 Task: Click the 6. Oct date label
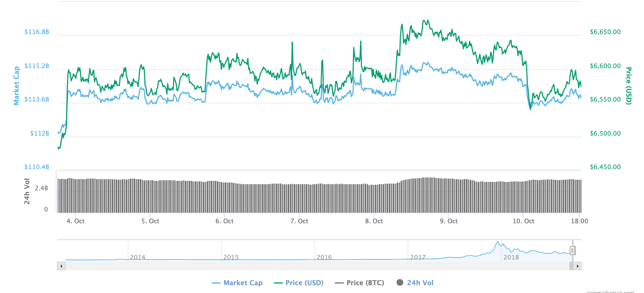225,221
